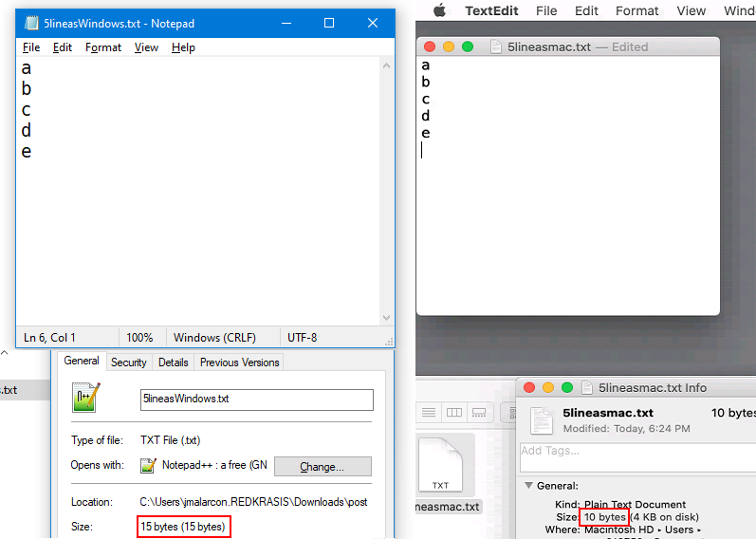Click the Notepad icon in the title bar
This screenshot has height=539, width=756.
pyautogui.click(x=30, y=22)
